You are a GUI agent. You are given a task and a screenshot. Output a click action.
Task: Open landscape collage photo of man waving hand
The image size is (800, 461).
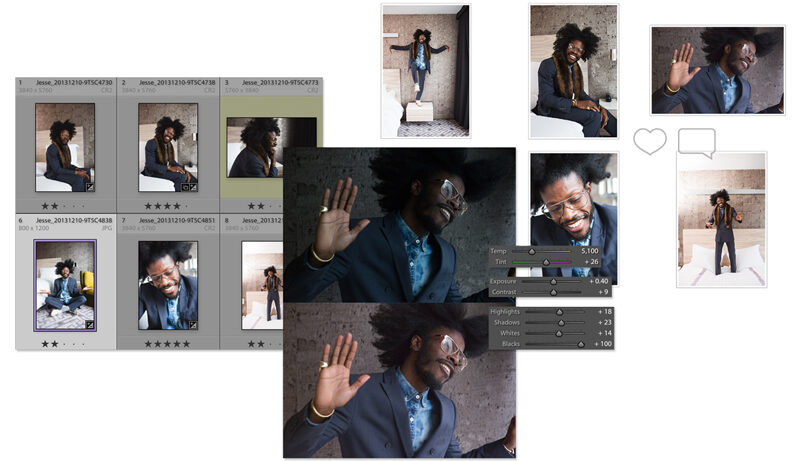coord(717,70)
